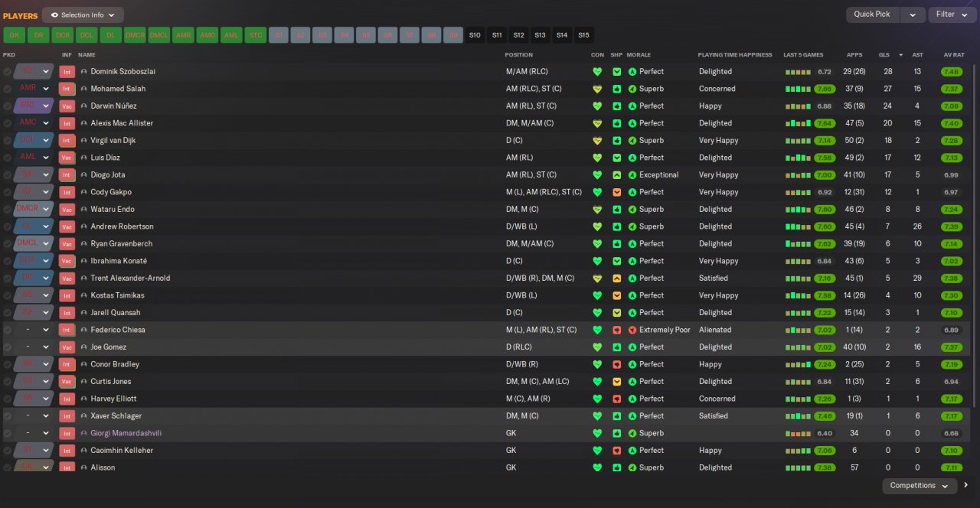Click the match sharpness icon for Mohamed Salah
This screenshot has width=980, height=508.
pyautogui.click(x=617, y=89)
